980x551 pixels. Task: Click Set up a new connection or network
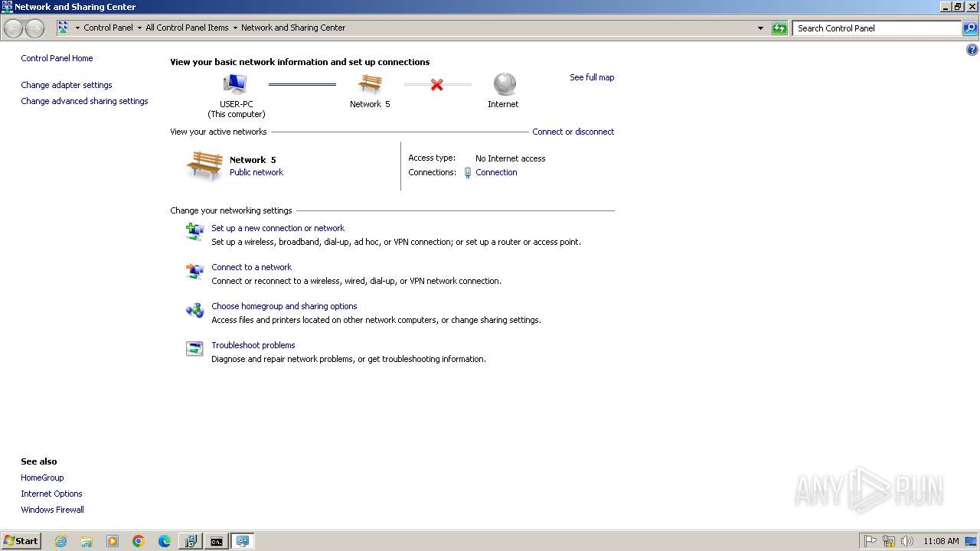tap(278, 228)
